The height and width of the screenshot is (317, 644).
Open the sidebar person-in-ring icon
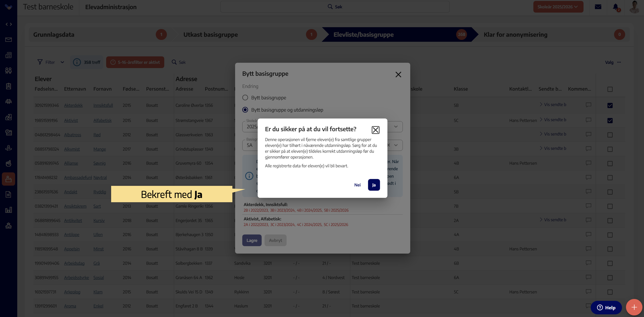click(x=9, y=148)
